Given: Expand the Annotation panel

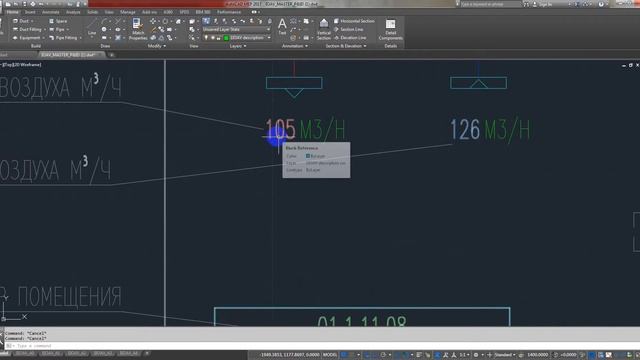Looking at the screenshot, I should 295,46.
